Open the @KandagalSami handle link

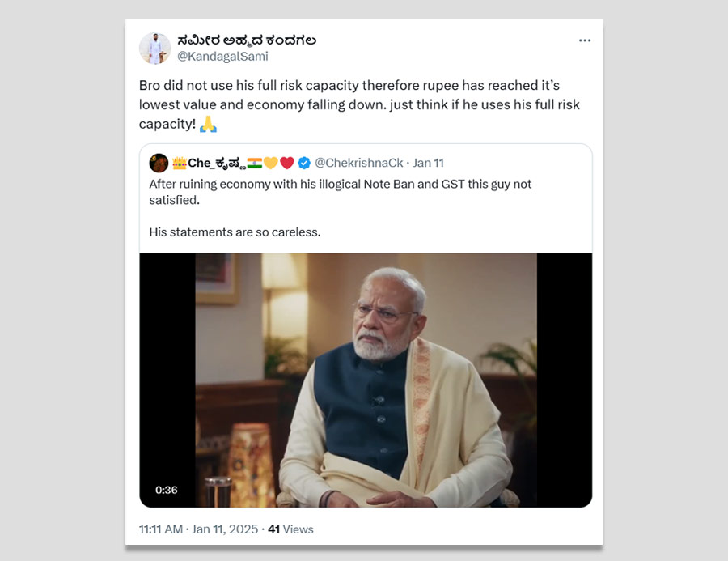222,57
